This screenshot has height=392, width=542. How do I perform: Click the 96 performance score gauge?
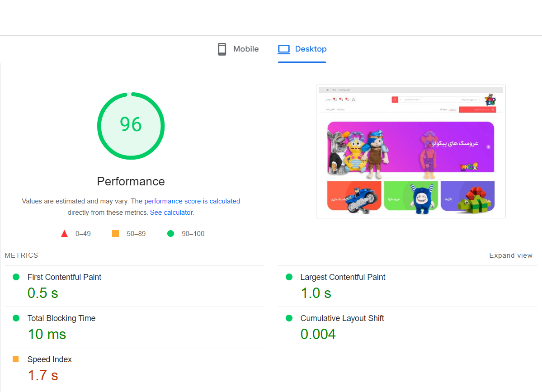pos(131,126)
